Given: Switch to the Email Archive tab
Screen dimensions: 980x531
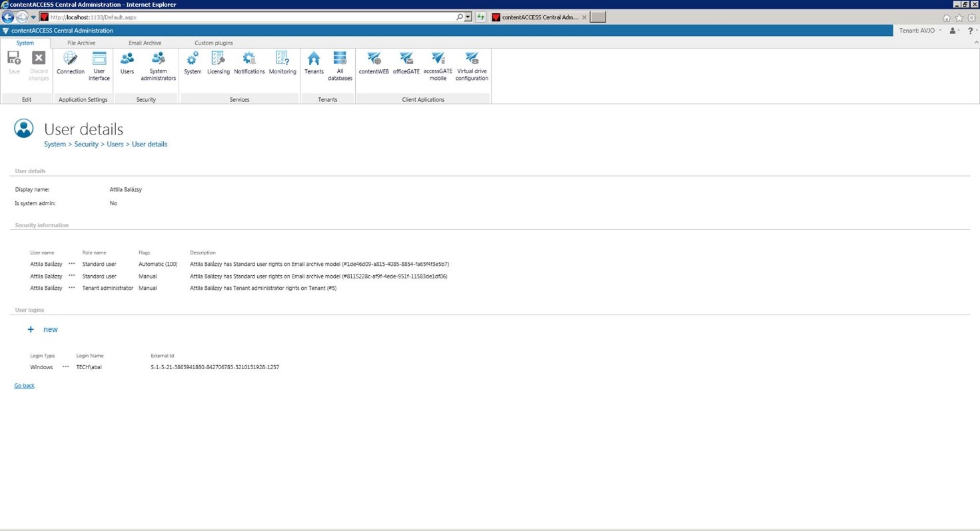Looking at the screenshot, I should coord(144,43).
